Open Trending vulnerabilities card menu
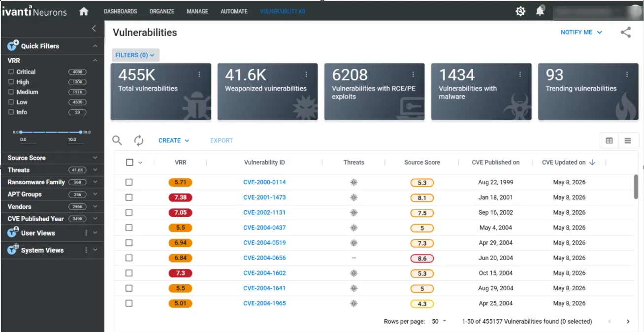 [627, 74]
